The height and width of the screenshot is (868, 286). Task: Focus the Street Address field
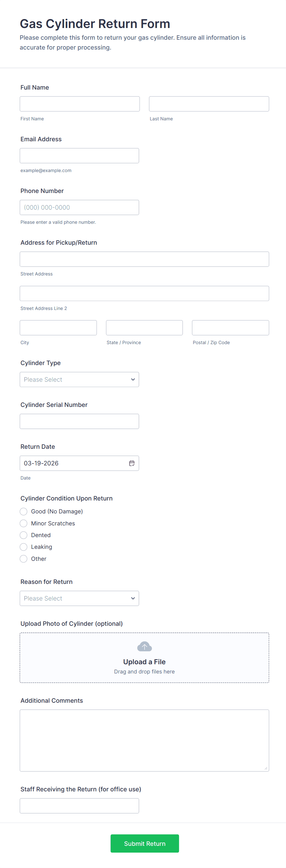pos(144,259)
